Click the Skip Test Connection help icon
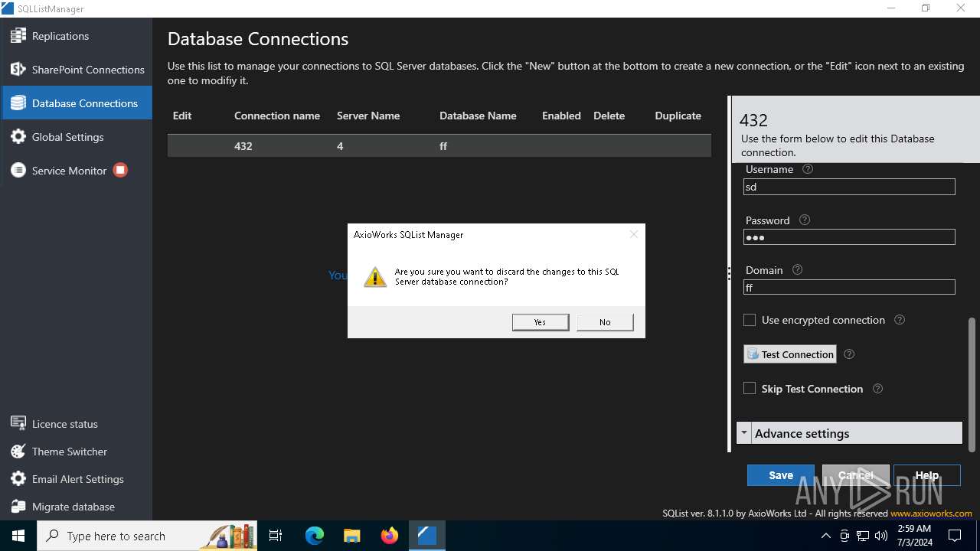Viewport: 980px width, 551px height. click(877, 389)
